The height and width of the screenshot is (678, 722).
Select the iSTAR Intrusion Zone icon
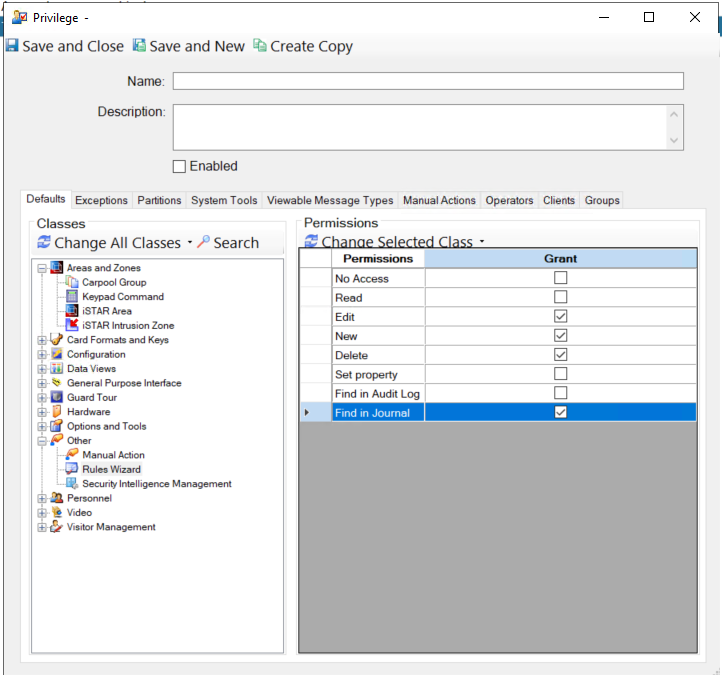click(72, 325)
